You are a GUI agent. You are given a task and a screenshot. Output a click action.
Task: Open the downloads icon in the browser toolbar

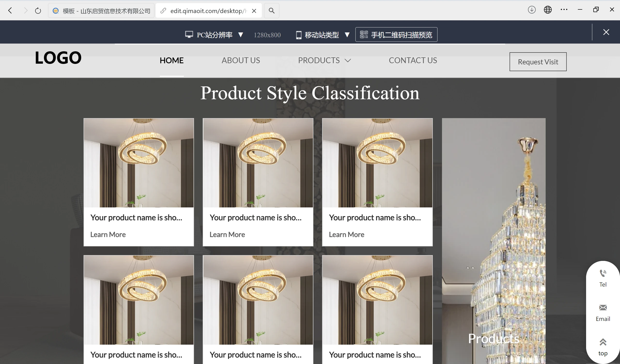point(532,10)
